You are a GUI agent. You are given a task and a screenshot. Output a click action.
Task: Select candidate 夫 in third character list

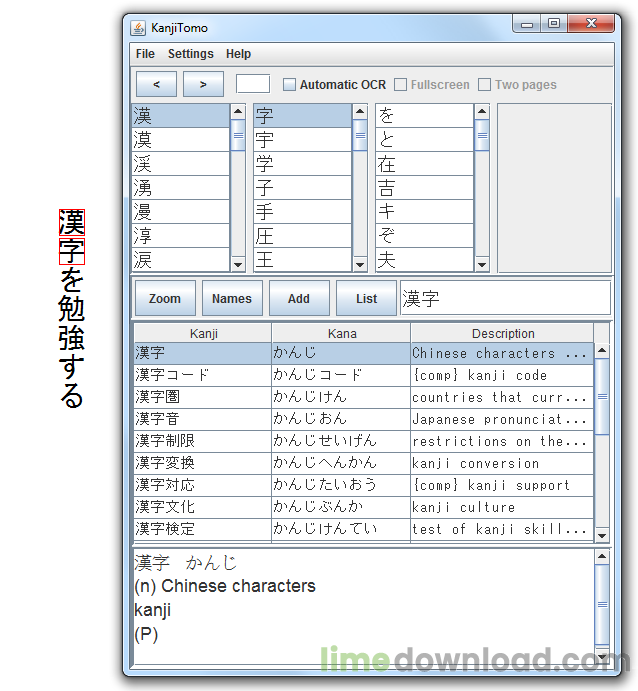[x=425, y=260]
